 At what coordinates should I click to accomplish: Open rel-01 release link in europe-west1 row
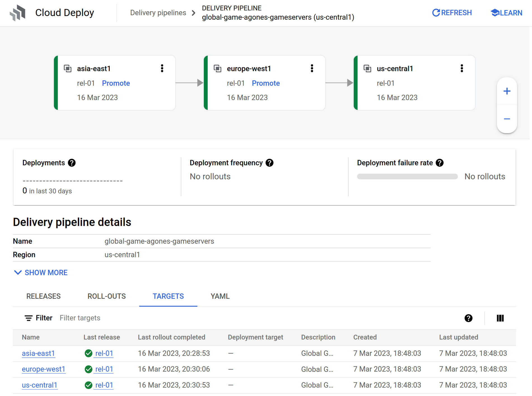(x=104, y=369)
